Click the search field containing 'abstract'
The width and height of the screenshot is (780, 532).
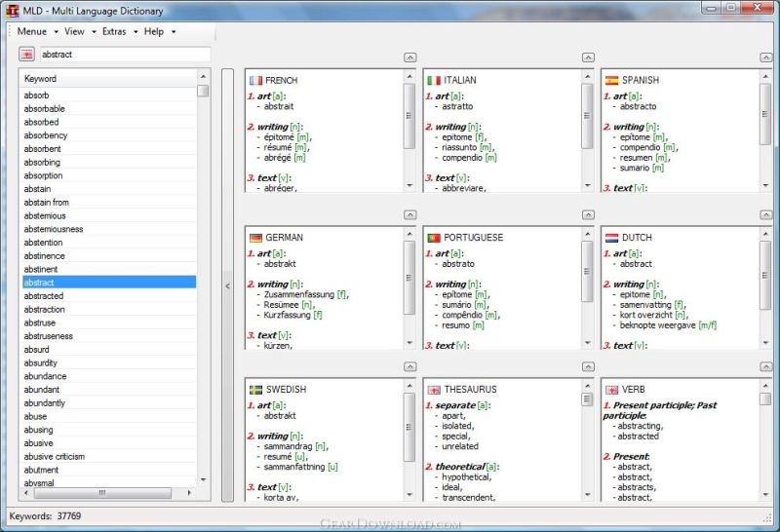125,55
